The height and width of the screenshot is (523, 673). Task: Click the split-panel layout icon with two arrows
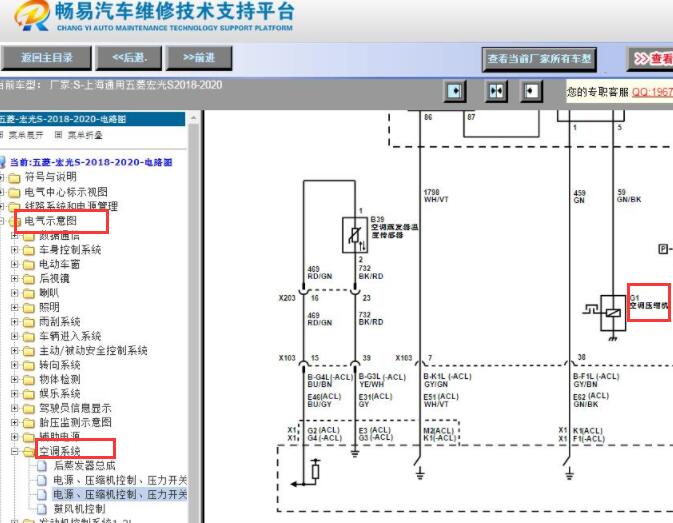click(x=496, y=91)
